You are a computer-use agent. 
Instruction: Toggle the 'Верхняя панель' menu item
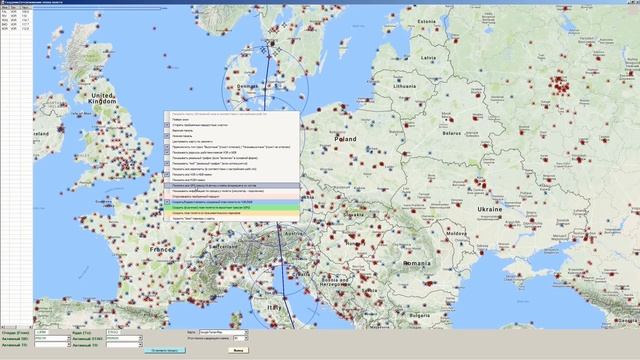point(232,131)
